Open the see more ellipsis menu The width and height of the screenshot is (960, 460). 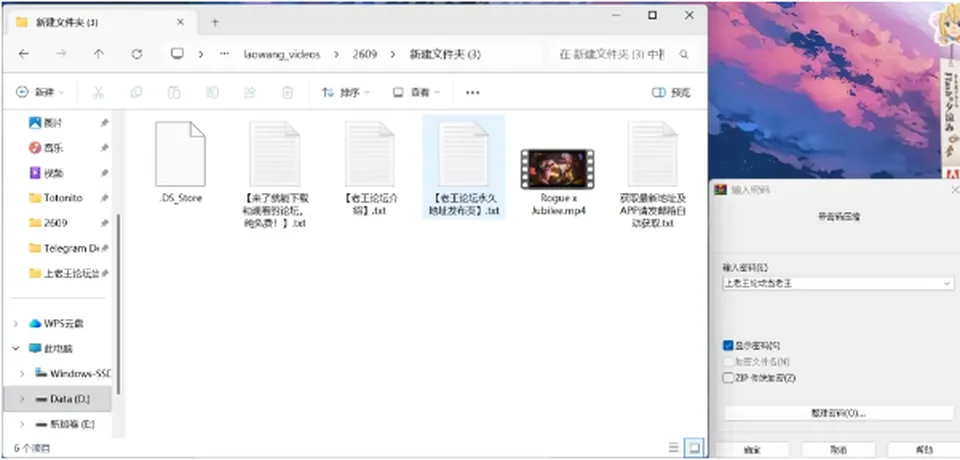click(x=472, y=92)
